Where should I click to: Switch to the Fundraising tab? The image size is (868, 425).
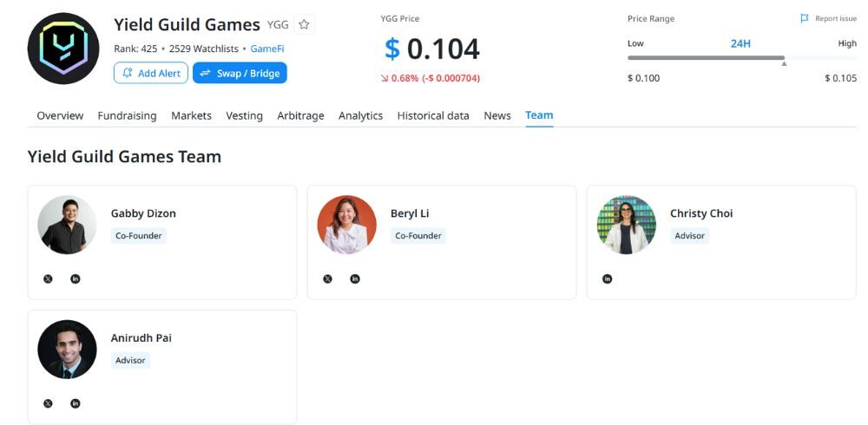[x=127, y=115]
